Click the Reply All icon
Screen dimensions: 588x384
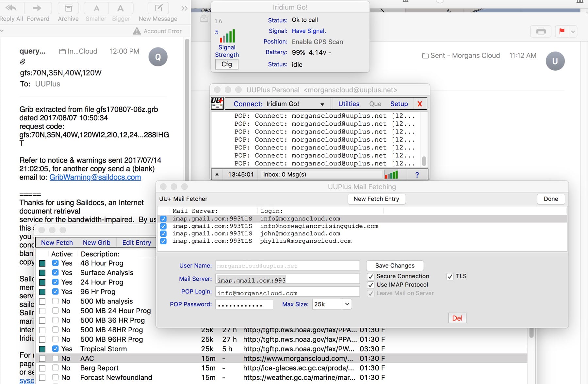[11, 8]
